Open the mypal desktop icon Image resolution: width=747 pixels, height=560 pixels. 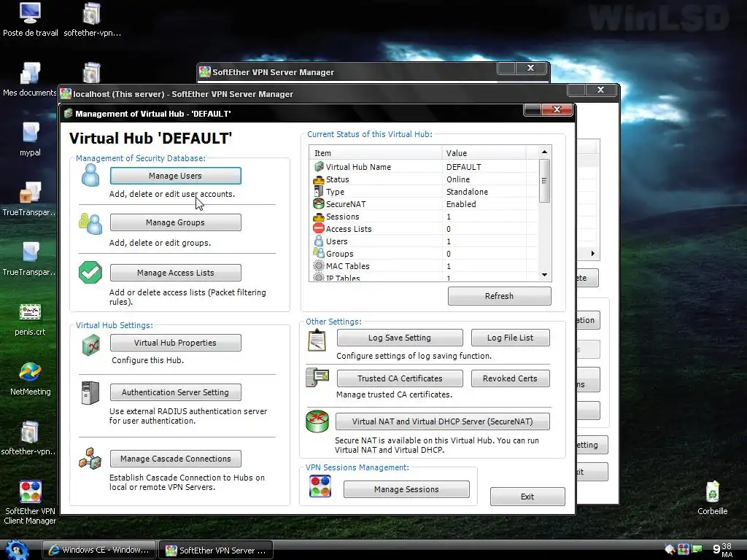pyautogui.click(x=30, y=139)
